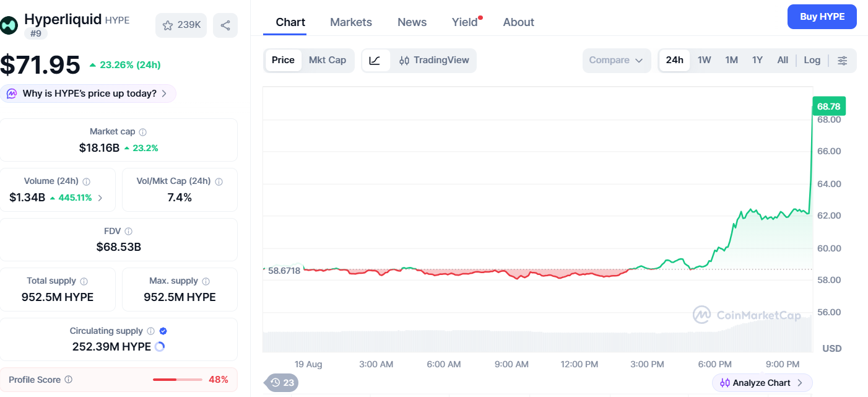Click Circulating supply info icon
Screen dimensions: 868x397
[x=150, y=331]
